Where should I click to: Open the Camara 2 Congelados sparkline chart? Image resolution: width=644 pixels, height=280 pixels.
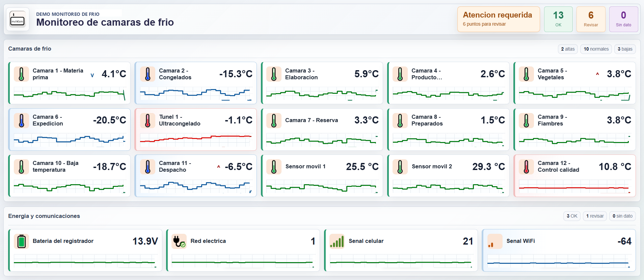pos(196,94)
